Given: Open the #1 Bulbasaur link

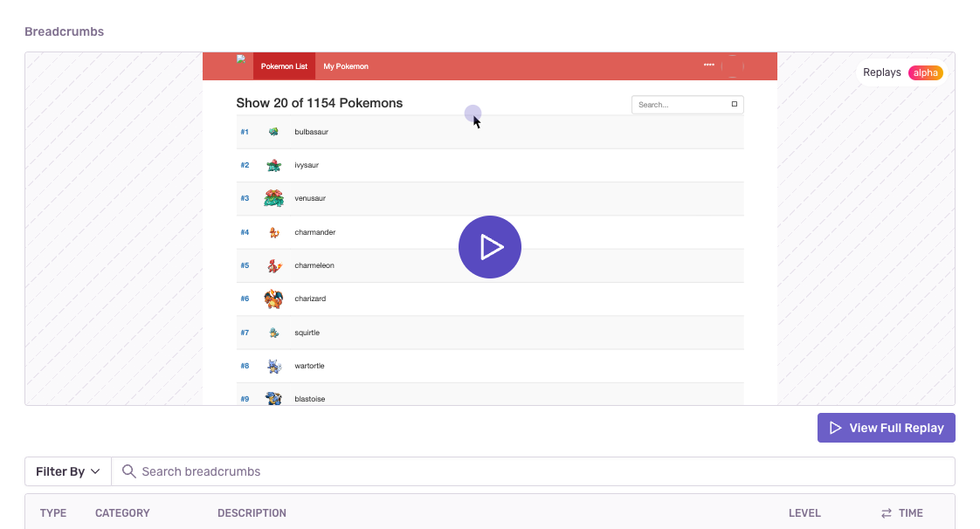Looking at the screenshot, I should click(244, 131).
